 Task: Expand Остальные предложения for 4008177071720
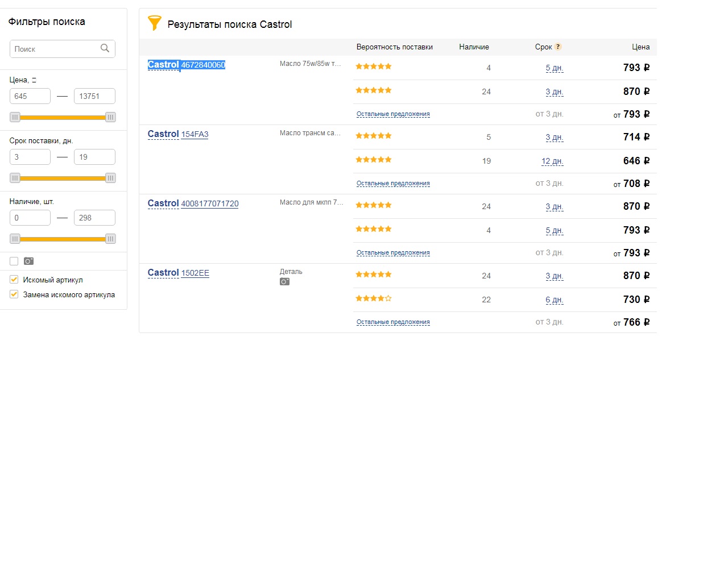click(x=393, y=252)
